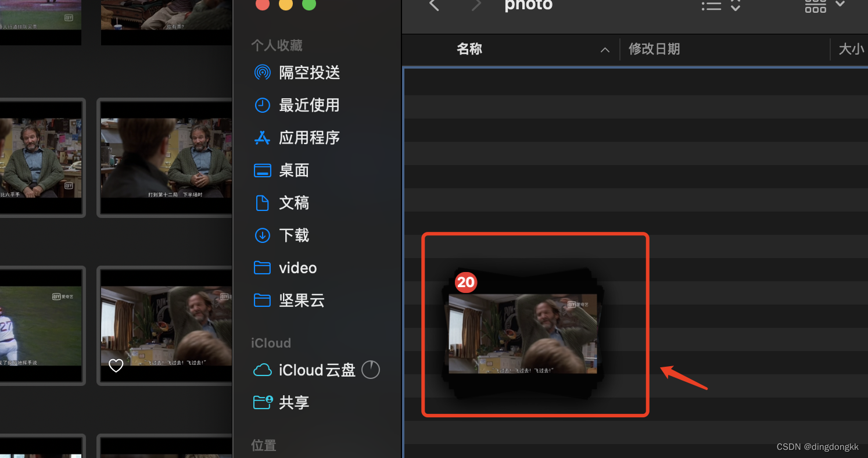Viewport: 868px width, 458px height.
Task: Click the red close window button
Action: (x=263, y=4)
